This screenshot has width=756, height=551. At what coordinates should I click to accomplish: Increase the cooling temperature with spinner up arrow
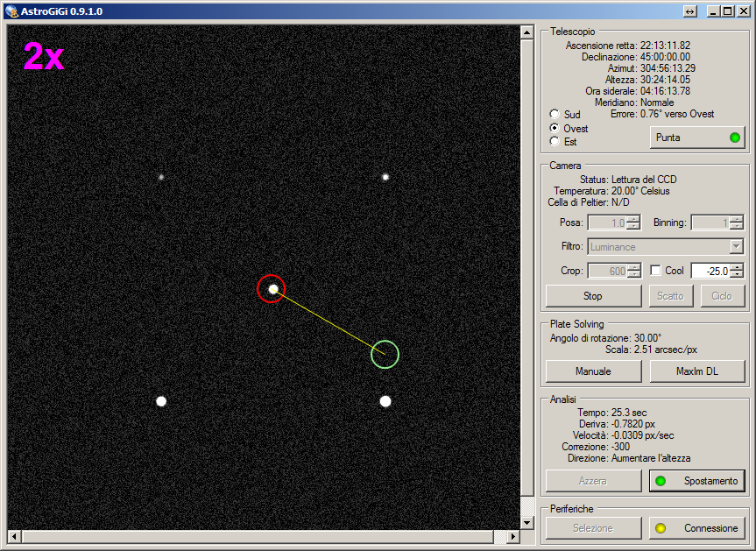737,267
